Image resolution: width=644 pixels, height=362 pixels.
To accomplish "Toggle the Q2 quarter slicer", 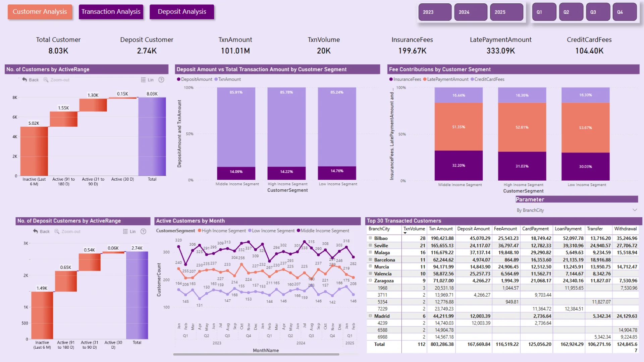I will coord(571,12).
